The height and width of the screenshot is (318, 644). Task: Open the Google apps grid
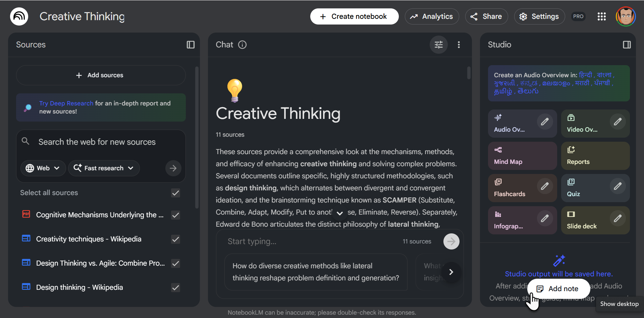click(602, 16)
